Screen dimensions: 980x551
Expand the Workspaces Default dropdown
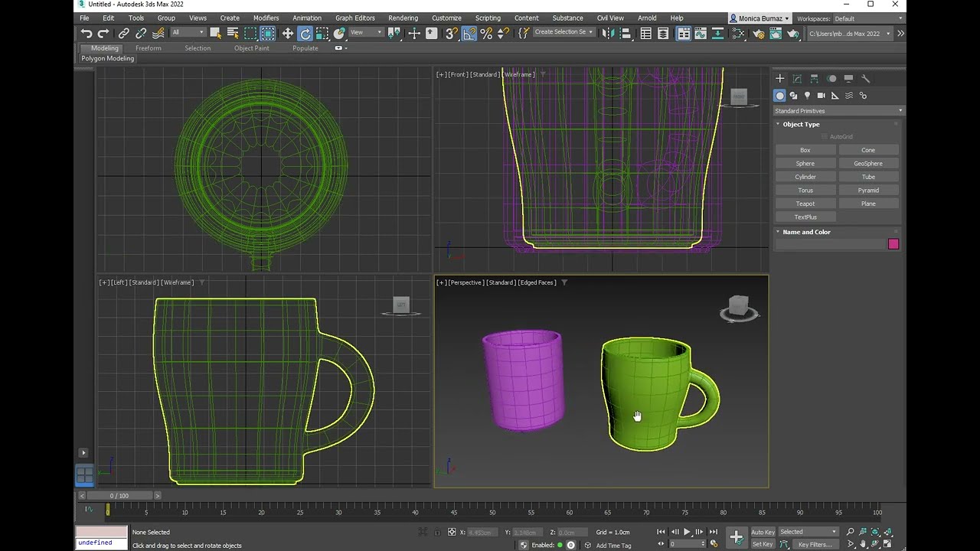point(867,18)
